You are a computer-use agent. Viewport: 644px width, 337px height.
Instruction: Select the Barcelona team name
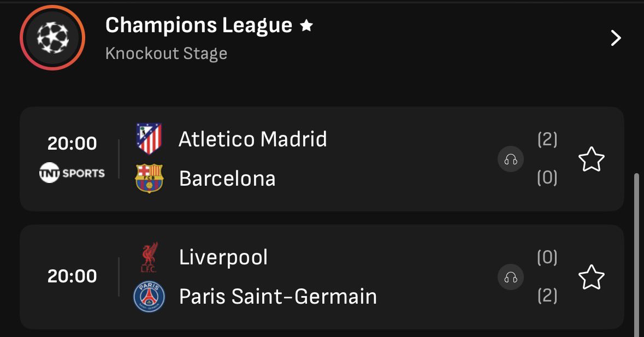coord(227,179)
